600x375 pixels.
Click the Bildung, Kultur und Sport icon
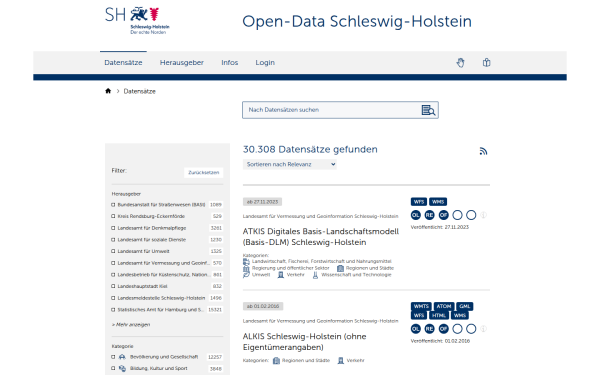122,368
